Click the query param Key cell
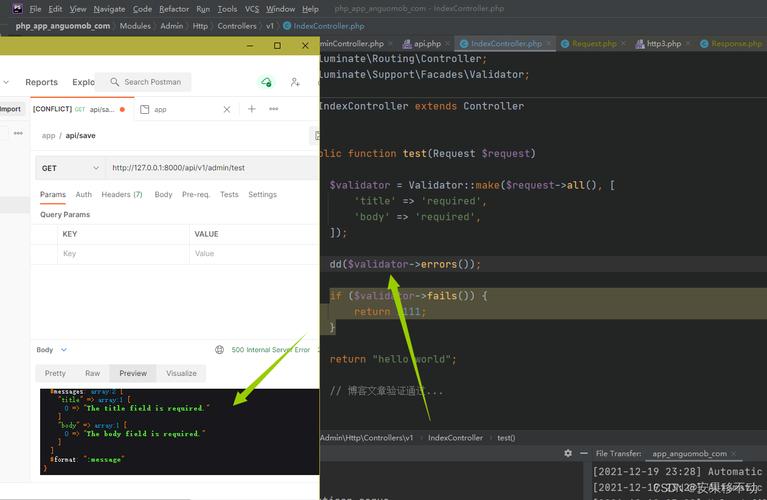Viewport: 767px width, 500px height. click(x=123, y=253)
